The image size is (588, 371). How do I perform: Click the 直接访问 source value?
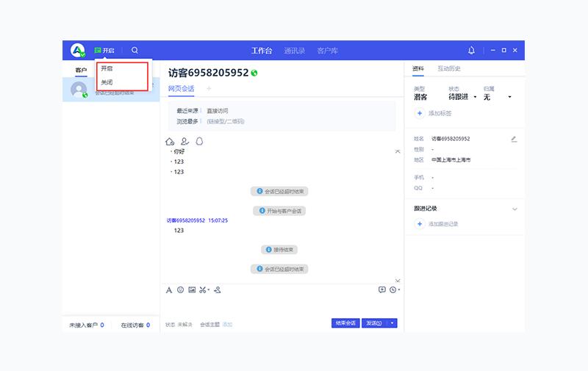(x=218, y=111)
